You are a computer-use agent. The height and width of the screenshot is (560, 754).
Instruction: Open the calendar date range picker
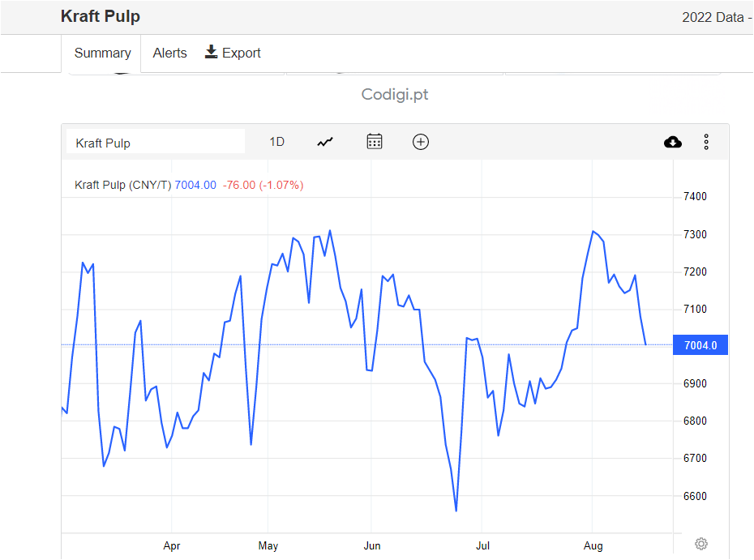(x=375, y=142)
